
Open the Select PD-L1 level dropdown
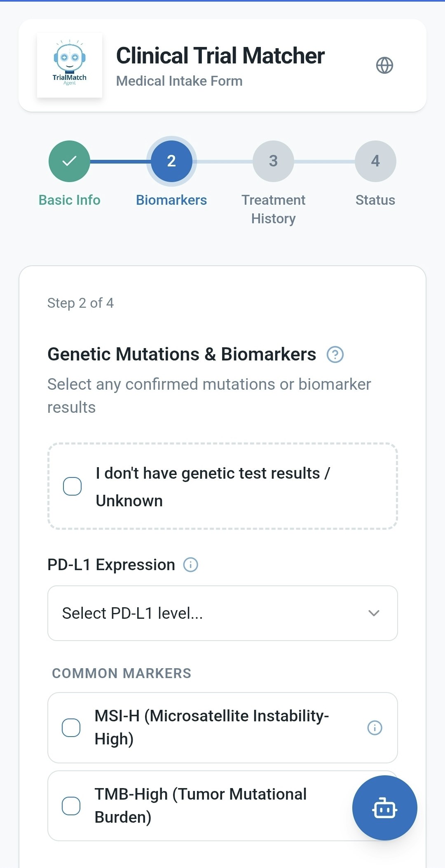coord(214,613)
